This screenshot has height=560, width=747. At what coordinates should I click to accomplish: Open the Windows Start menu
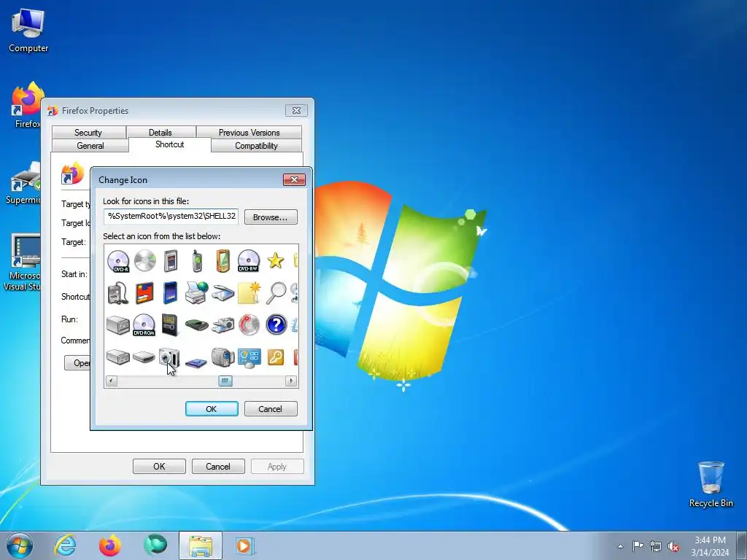point(20,545)
